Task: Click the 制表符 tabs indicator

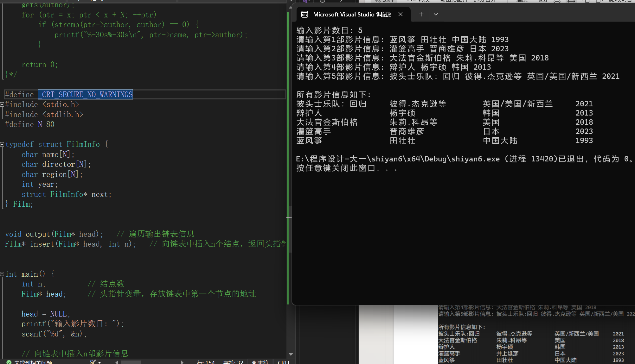Action: (x=260, y=362)
